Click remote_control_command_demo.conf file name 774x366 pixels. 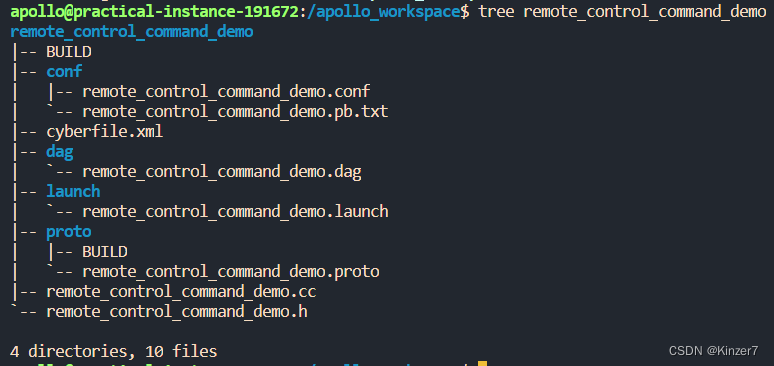coord(226,92)
